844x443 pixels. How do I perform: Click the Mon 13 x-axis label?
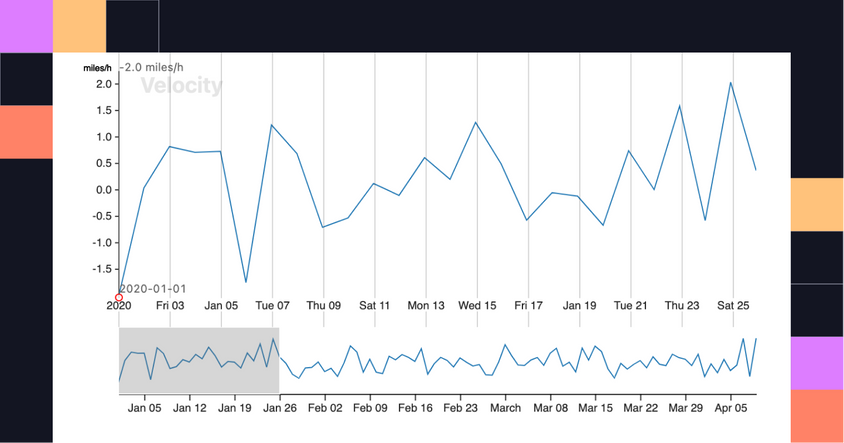point(425,306)
